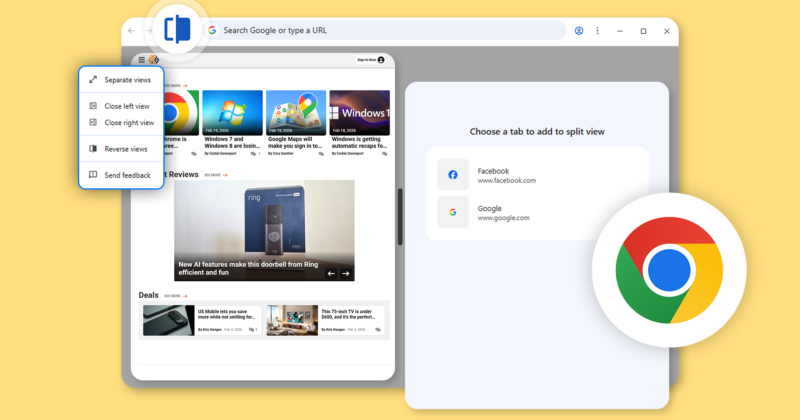Click the Google favicon tile
800x420 pixels.
coord(453,212)
